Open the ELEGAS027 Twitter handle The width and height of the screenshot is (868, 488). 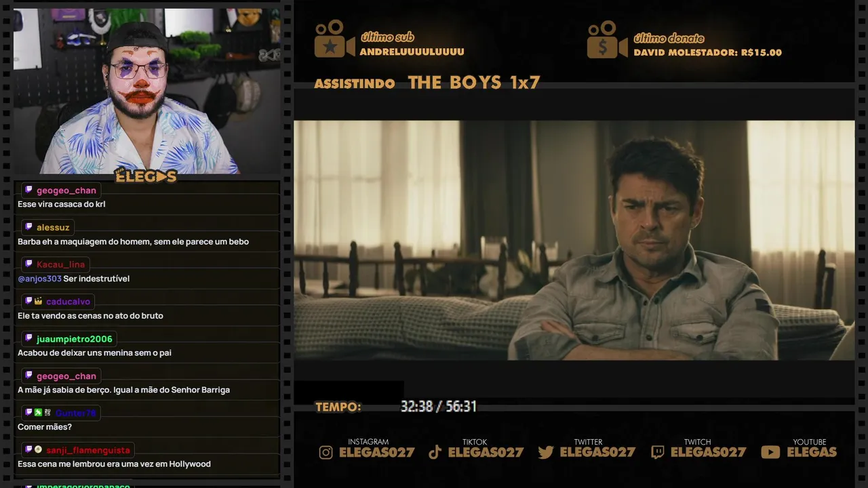597,452
